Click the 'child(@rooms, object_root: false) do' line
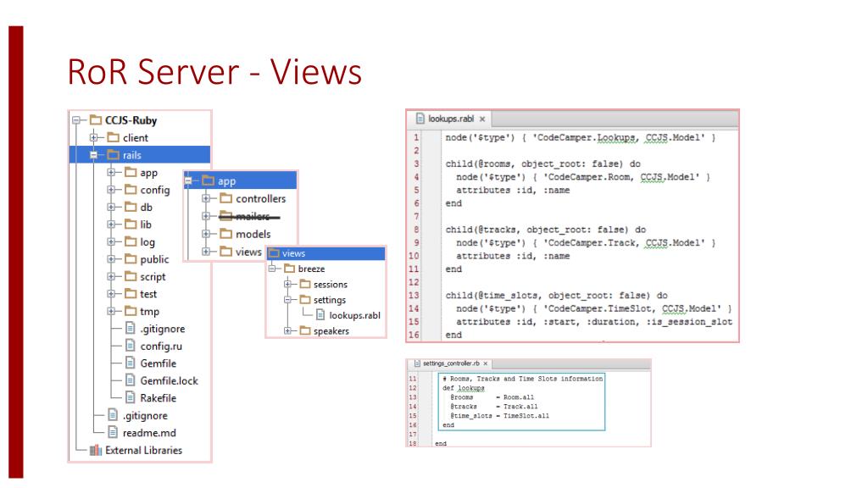The image size is (868, 488). pyautogui.click(x=542, y=164)
